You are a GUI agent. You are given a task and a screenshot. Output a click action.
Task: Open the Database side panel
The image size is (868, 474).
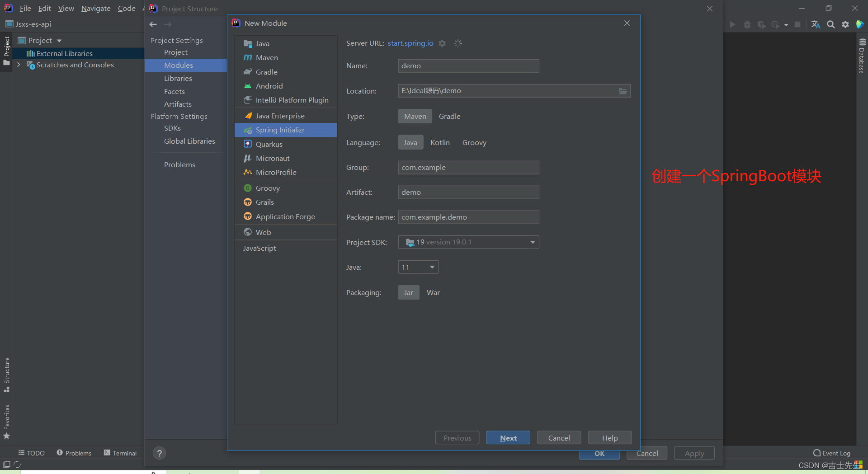click(x=862, y=56)
